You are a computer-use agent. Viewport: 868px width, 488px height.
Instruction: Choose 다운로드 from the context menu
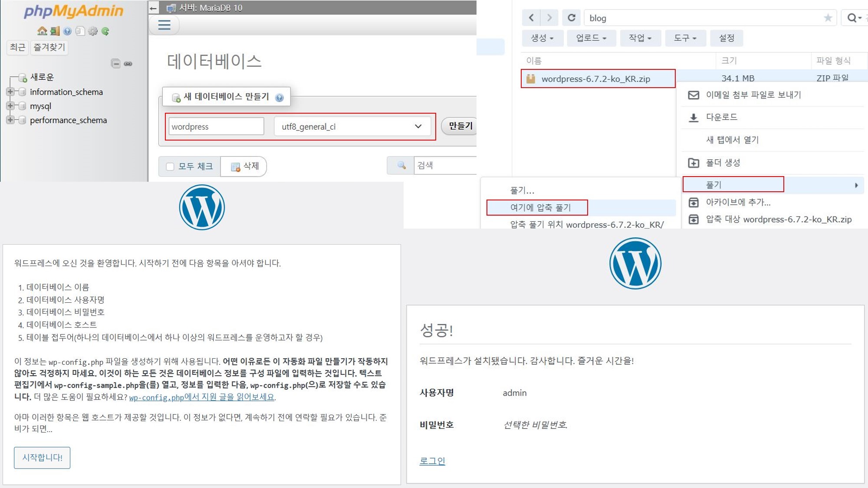721,117
